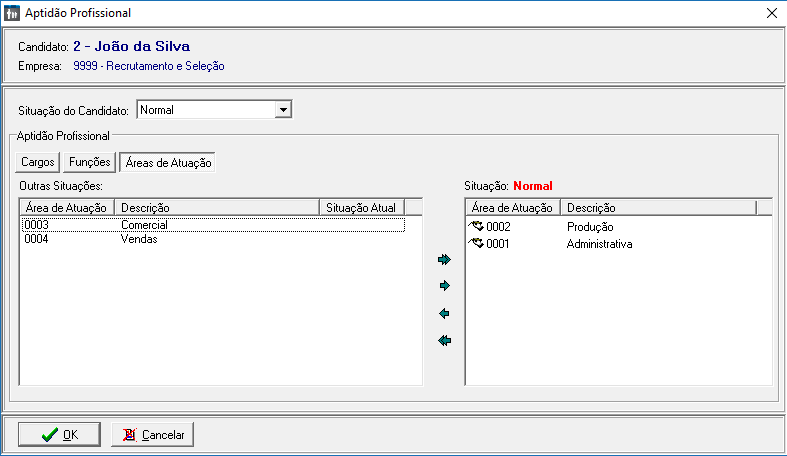This screenshot has height=456, width=787.
Task: Click the handshake icon beside 0002 Produção
Action: pyautogui.click(x=476, y=227)
